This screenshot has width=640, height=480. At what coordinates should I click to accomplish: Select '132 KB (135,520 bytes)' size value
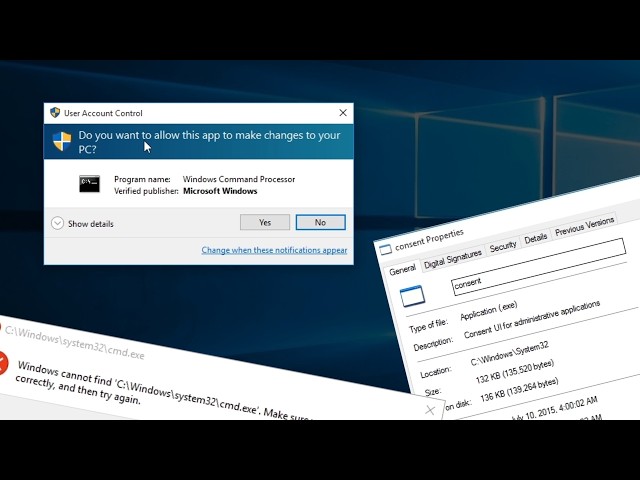click(x=515, y=371)
